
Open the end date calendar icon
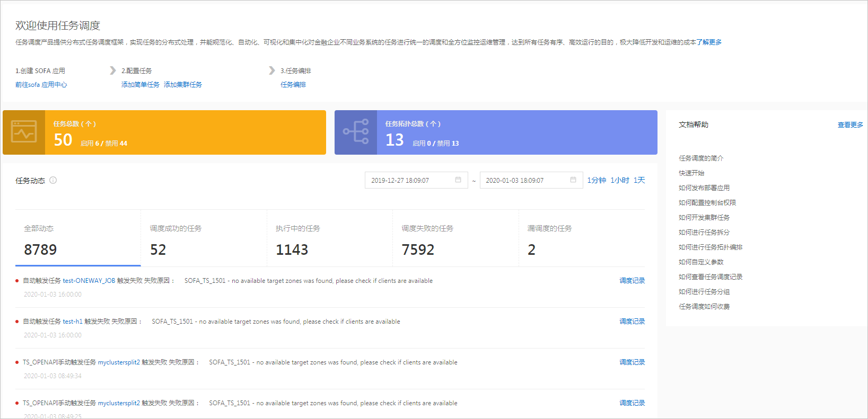tap(573, 180)
